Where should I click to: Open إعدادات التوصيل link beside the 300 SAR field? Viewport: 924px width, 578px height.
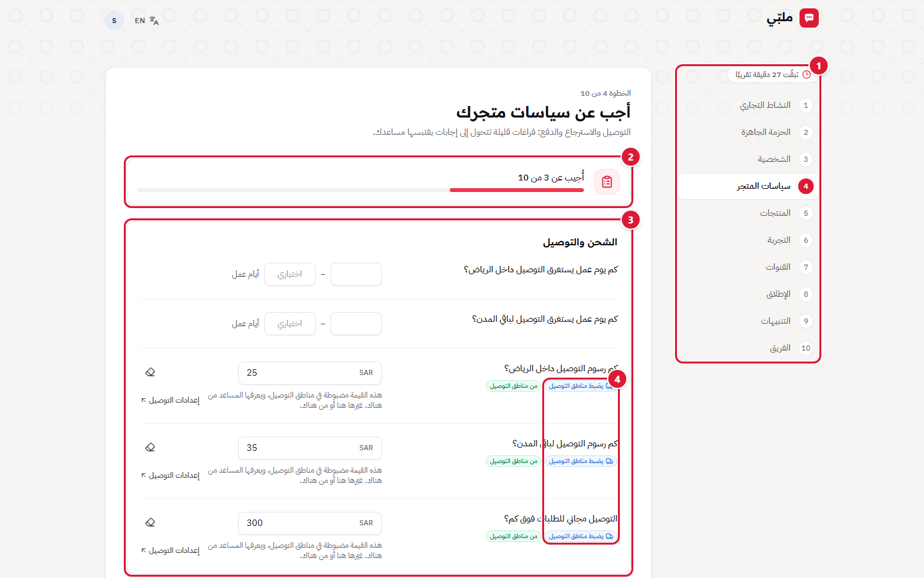coord(171,550)
